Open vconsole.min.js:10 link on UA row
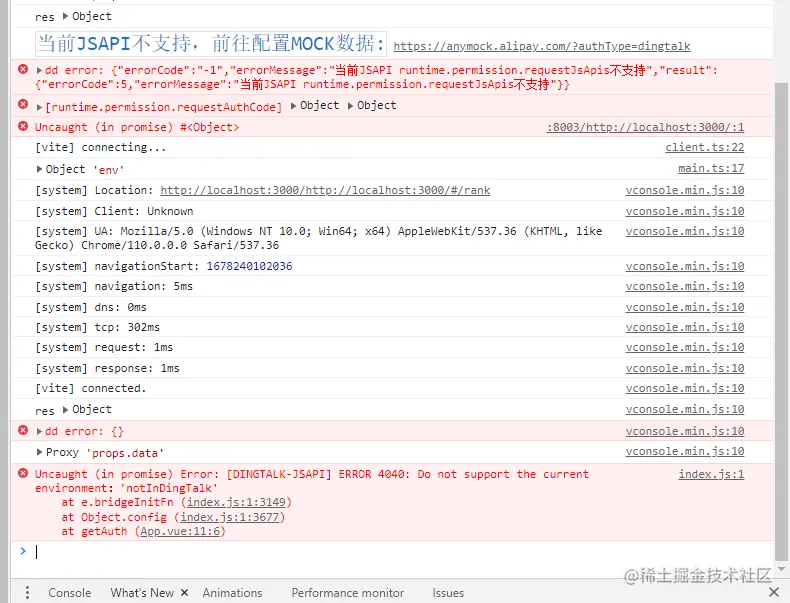This screenshot has width=790, height=603. tap(685, 231)
